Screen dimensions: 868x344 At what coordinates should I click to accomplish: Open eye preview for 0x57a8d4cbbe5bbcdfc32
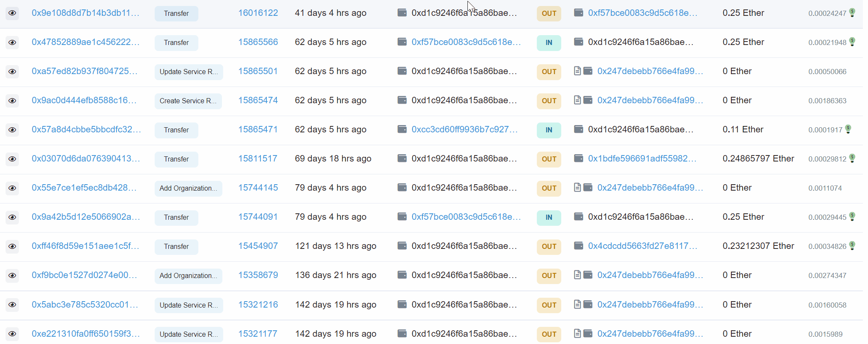coord(12,130)
